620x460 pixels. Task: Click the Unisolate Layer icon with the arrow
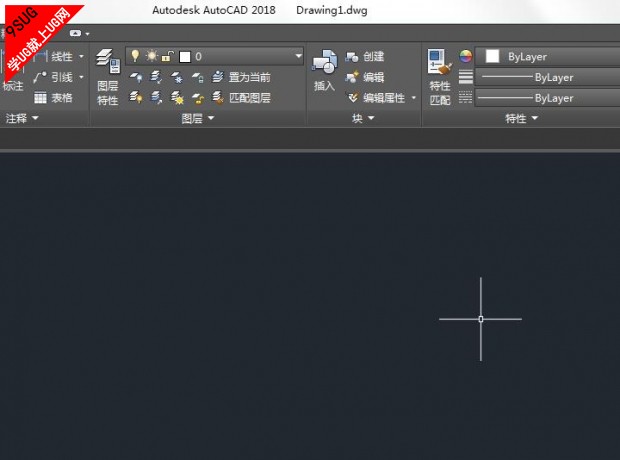click(156, 97)
